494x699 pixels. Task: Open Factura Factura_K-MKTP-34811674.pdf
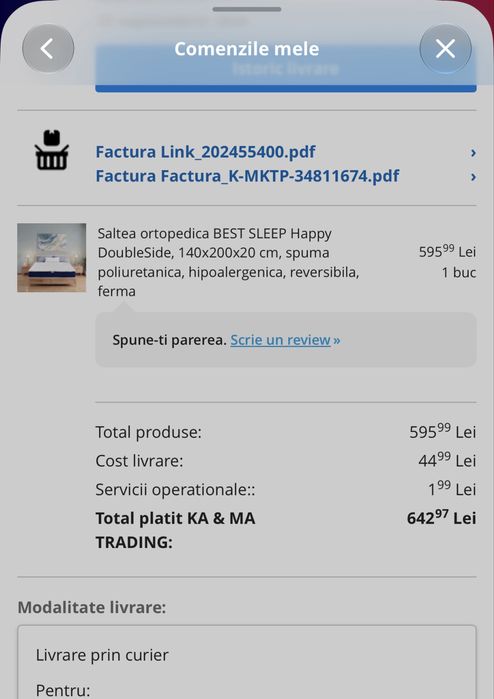pos(247,176)
